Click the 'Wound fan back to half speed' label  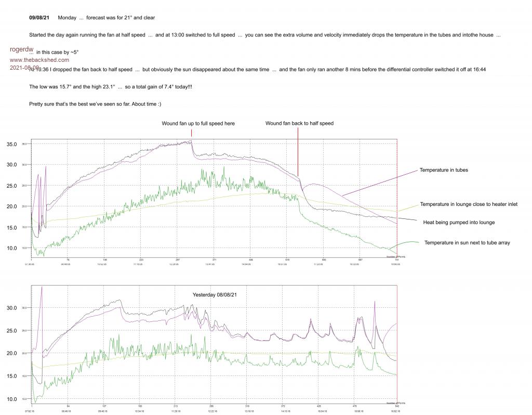click(x=299, y=124)
